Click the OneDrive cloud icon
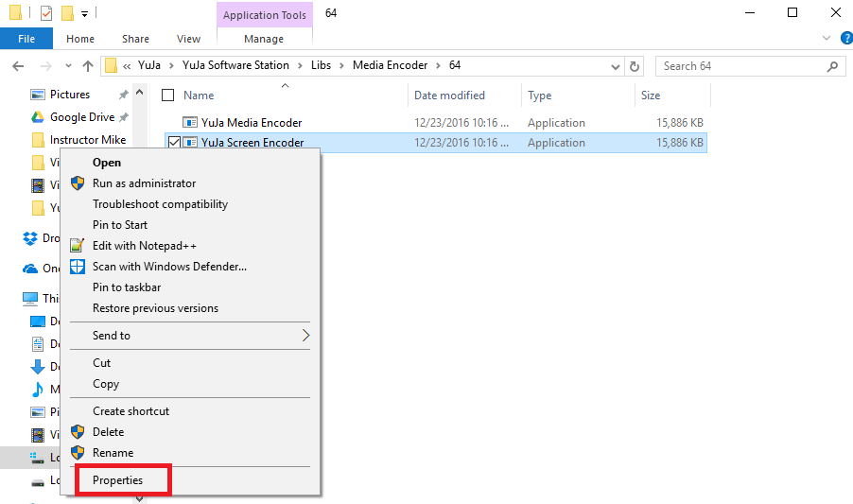This screenshot has width=853, height=504. (30, 269)
